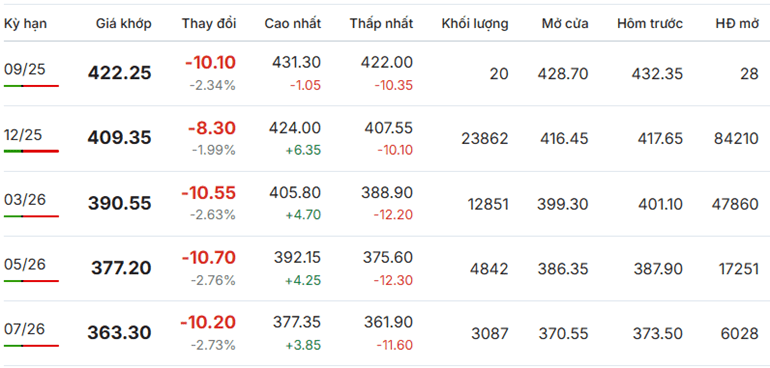
Task: Click the high price 424.00
Action: [x=295, y=128]
